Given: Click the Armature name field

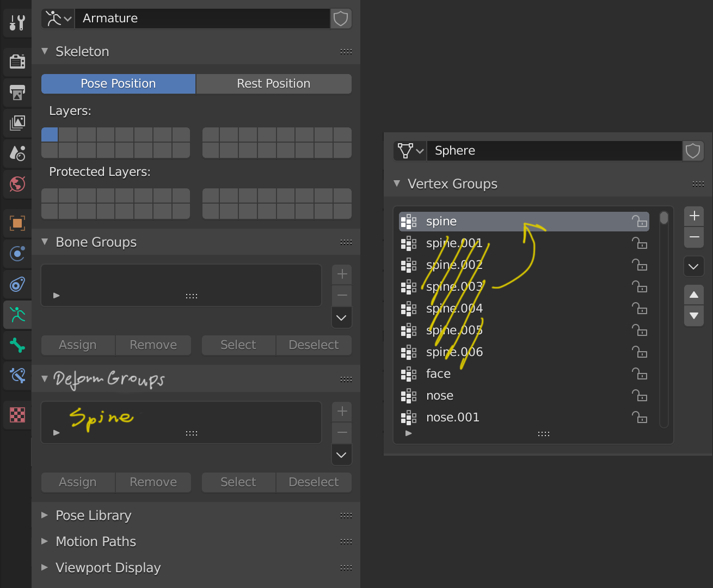Looking at the screenshot, I should (202, 19).
